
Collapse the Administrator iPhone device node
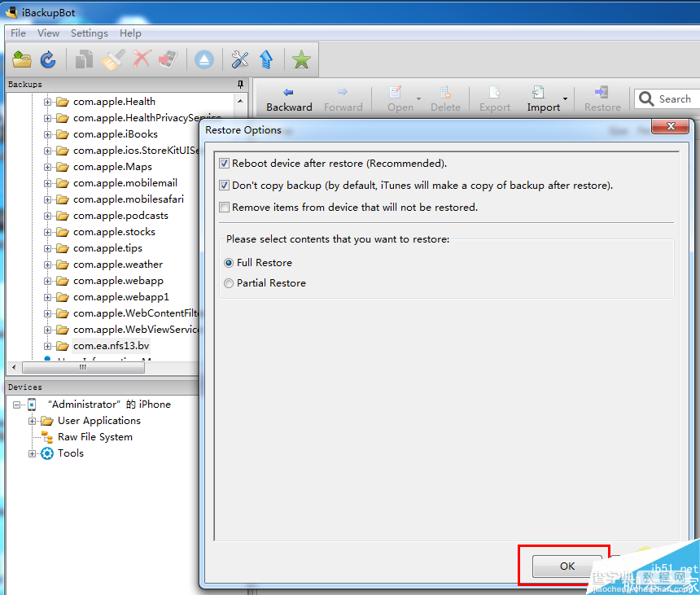pos(16,405)
